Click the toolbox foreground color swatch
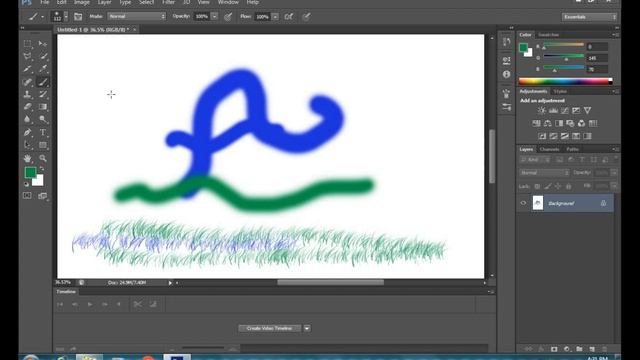Screen dimensions: 640x360 30,172
